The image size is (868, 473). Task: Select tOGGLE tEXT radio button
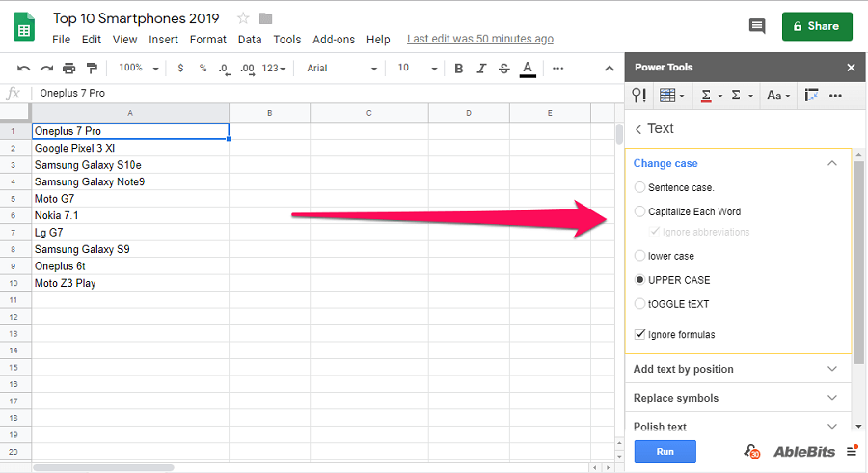(640, 303)
